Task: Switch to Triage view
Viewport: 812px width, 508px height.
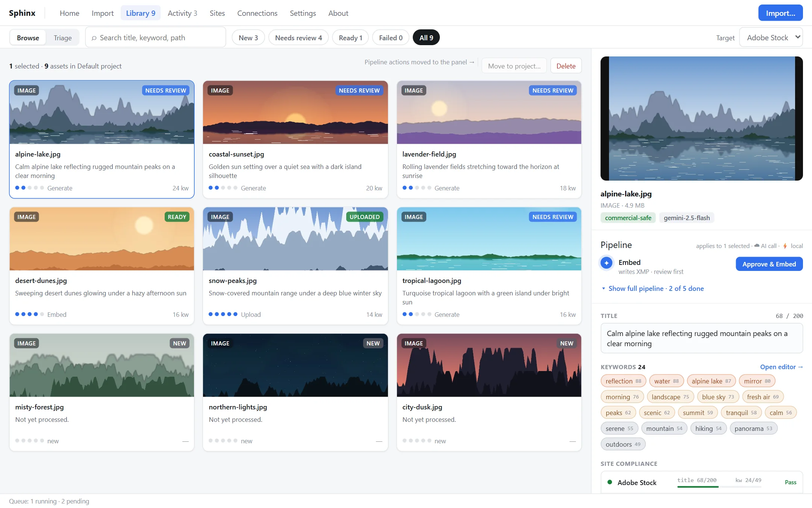Action: pos(62,38)
